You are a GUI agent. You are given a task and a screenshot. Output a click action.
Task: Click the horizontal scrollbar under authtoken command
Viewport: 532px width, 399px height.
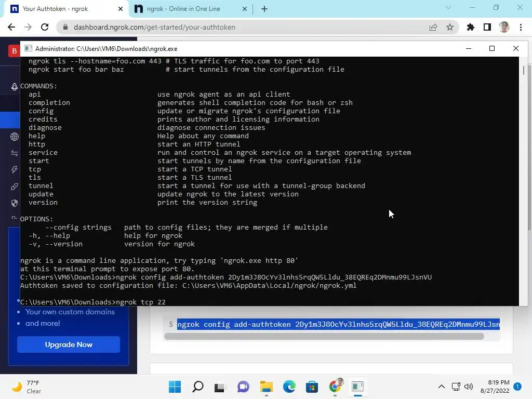point(324,336)
